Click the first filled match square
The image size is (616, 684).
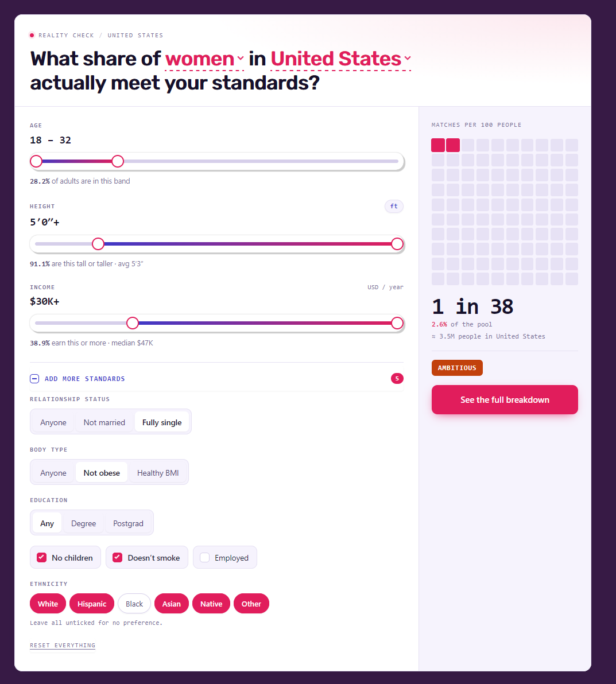pos(438,145)
